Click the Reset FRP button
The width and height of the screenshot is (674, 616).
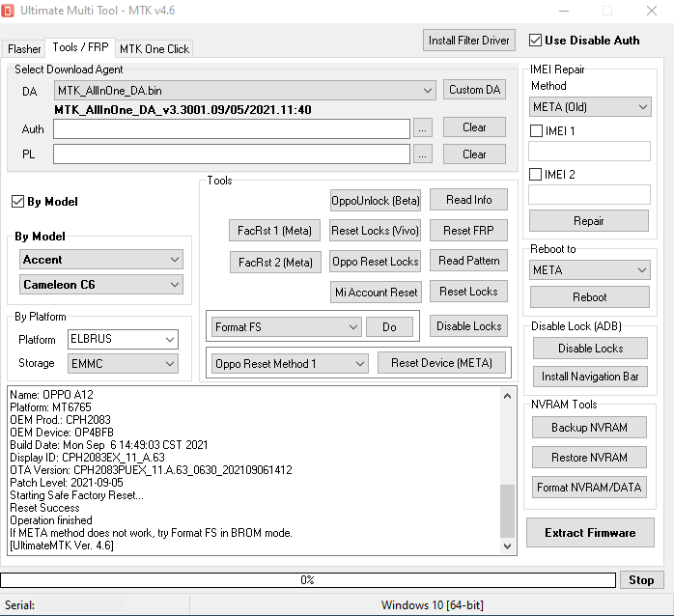[468, 231]
